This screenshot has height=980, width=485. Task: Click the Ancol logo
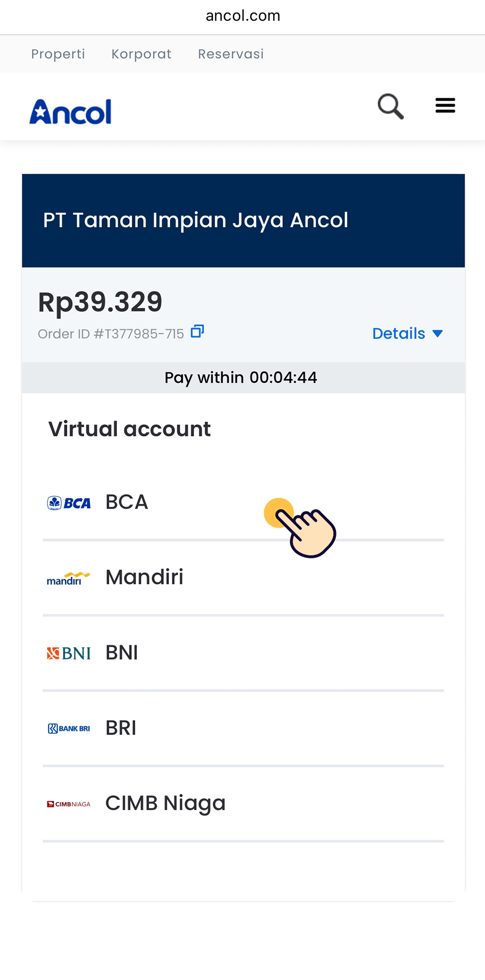click(x=70, y=112)
